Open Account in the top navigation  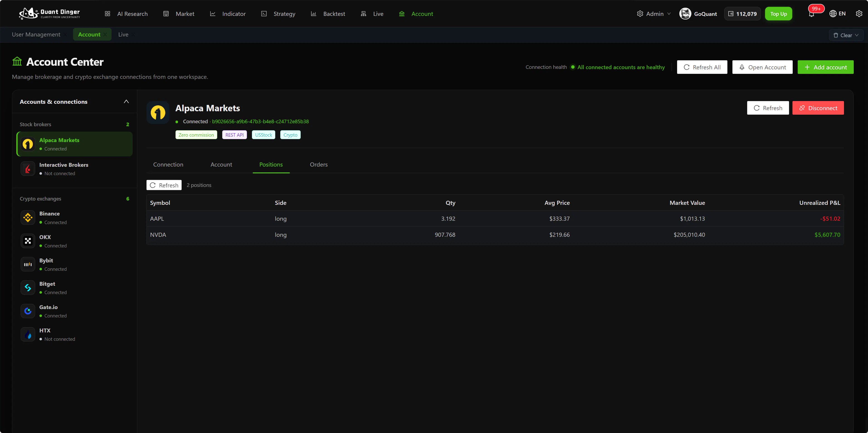point(416,14)
